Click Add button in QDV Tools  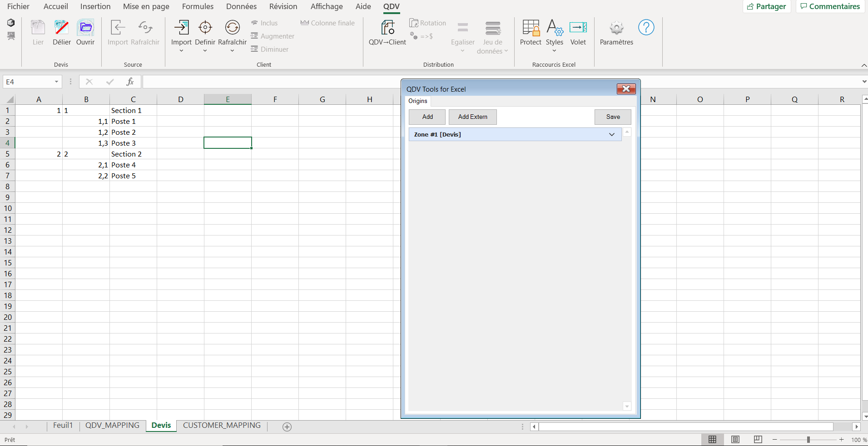tap(427, 117)
